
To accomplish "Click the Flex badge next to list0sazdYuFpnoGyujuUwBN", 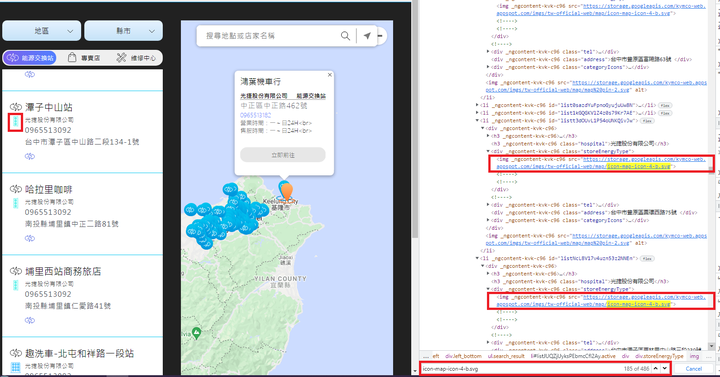I will tap(664, 105).
